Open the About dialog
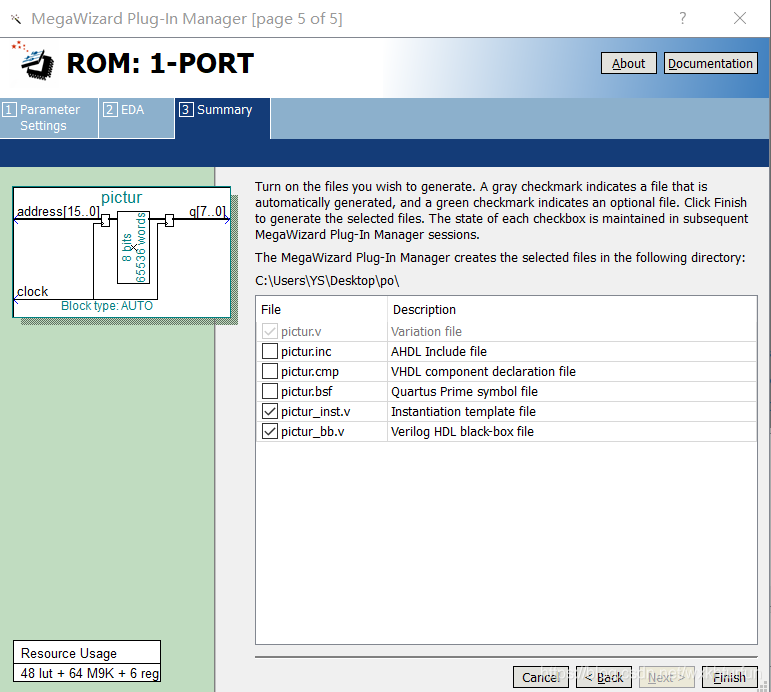The width and height of the screenshot is (771, 692). 628,63
